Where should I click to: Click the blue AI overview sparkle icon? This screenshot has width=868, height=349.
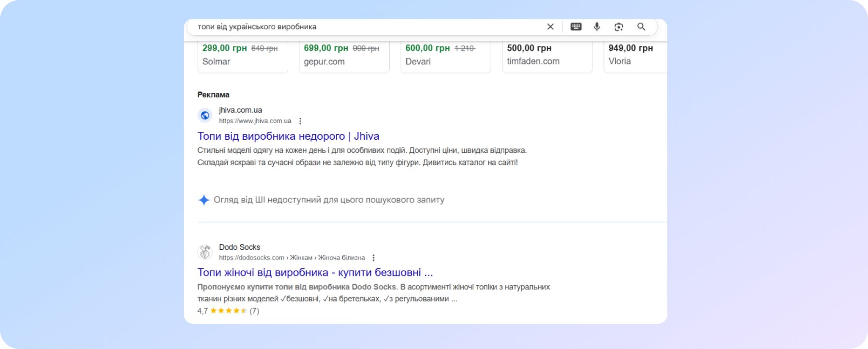(x=204, y=200)
